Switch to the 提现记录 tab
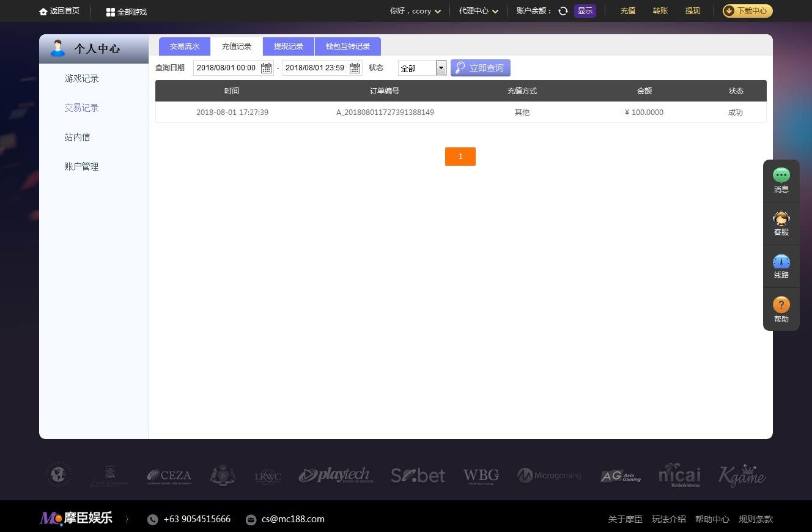The width and height of the screenshot is (812, 532). point(289,46)
